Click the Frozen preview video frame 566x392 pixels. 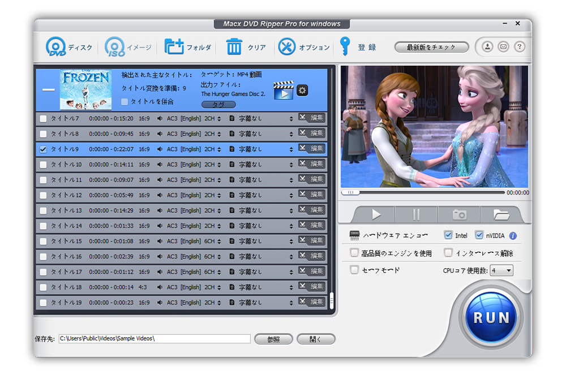pyautogui.click(x=434, y=126)
